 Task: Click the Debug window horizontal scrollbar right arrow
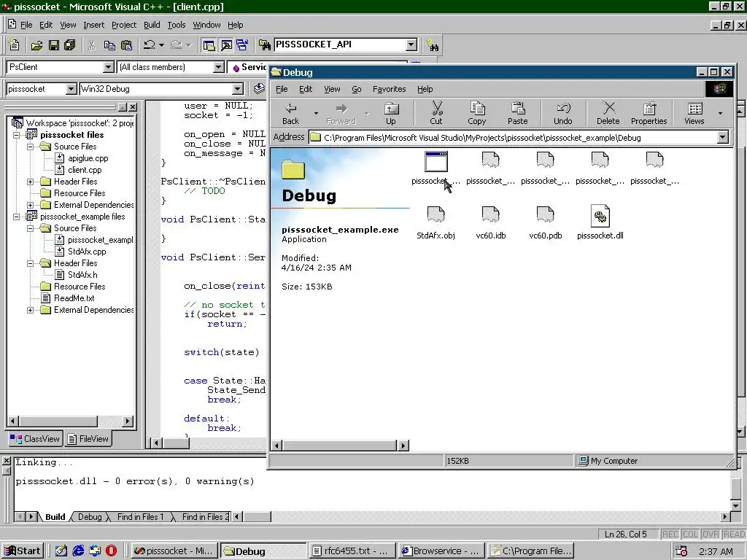point(403,446)
